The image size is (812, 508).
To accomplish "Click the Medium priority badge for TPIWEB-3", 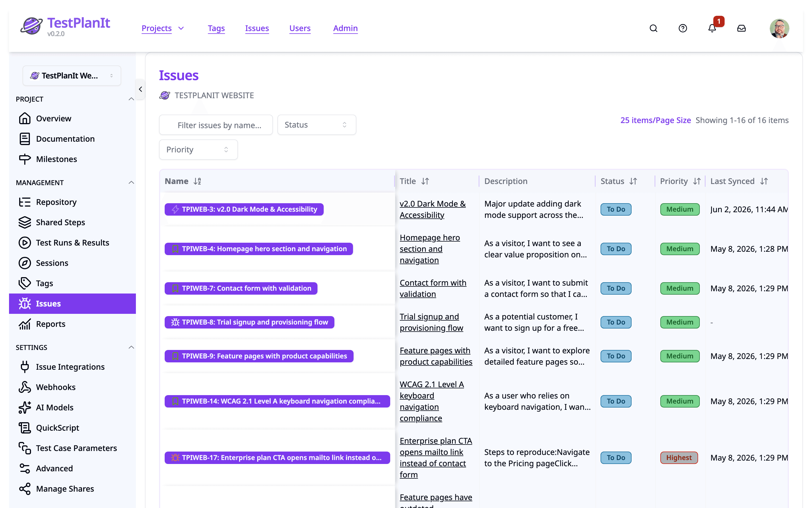I will click(x=680, y=209).
